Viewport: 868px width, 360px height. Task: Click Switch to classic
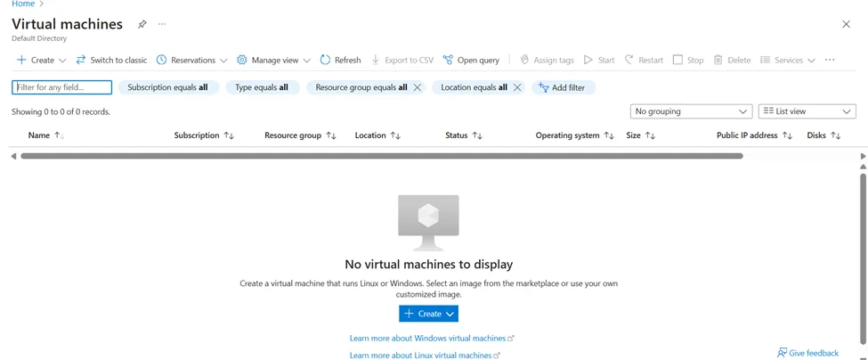click(x=112, y=60)
